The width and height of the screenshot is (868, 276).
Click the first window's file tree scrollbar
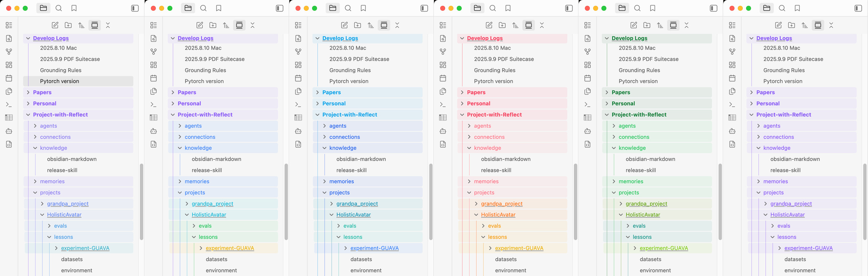[x=141, y=202]
